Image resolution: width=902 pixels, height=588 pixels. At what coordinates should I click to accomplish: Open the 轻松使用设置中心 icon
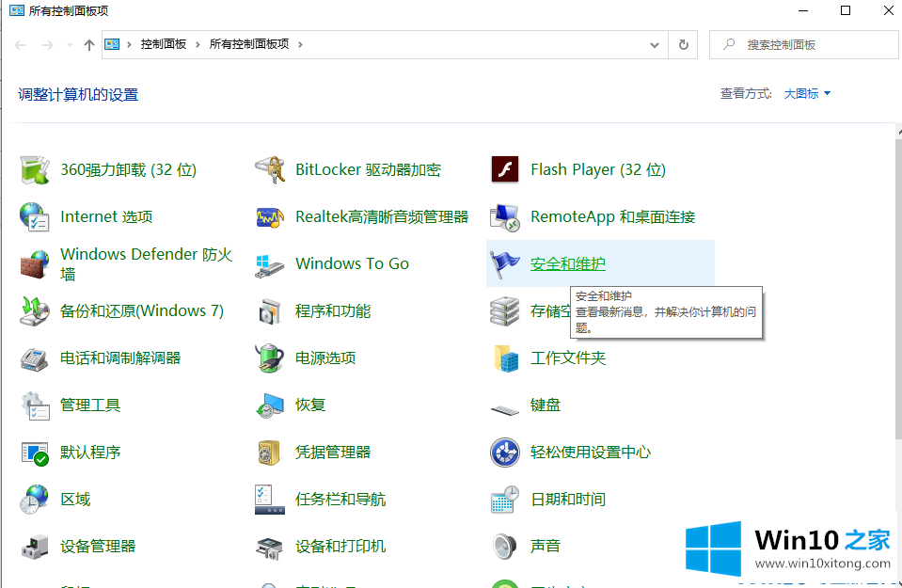coord(505,453)
